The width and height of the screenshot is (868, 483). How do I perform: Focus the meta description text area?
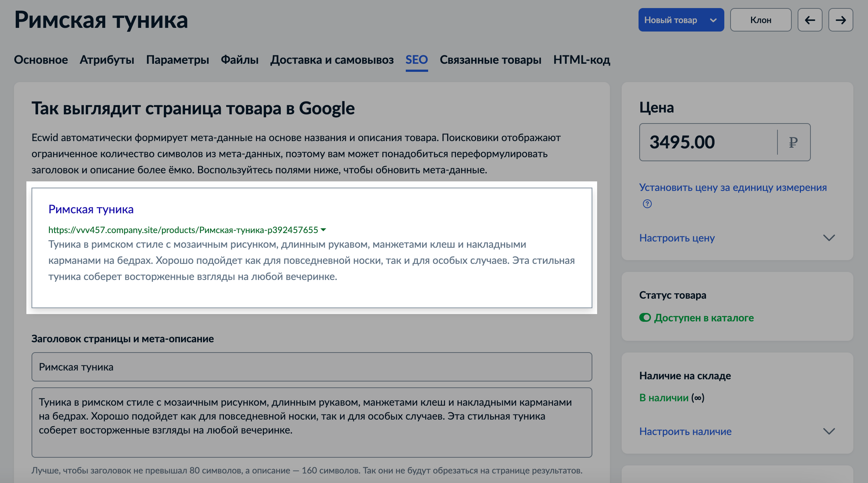point(312,423)
